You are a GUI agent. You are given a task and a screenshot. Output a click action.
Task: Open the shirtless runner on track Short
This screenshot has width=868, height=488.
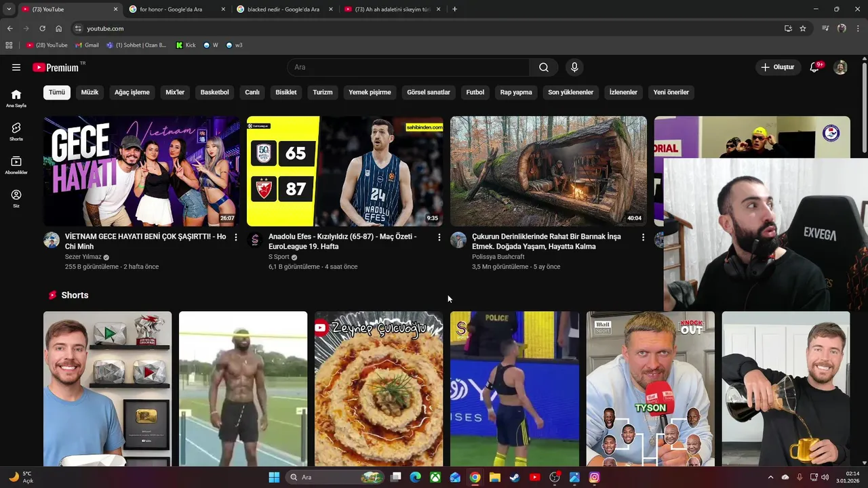(x=243, y=389)
